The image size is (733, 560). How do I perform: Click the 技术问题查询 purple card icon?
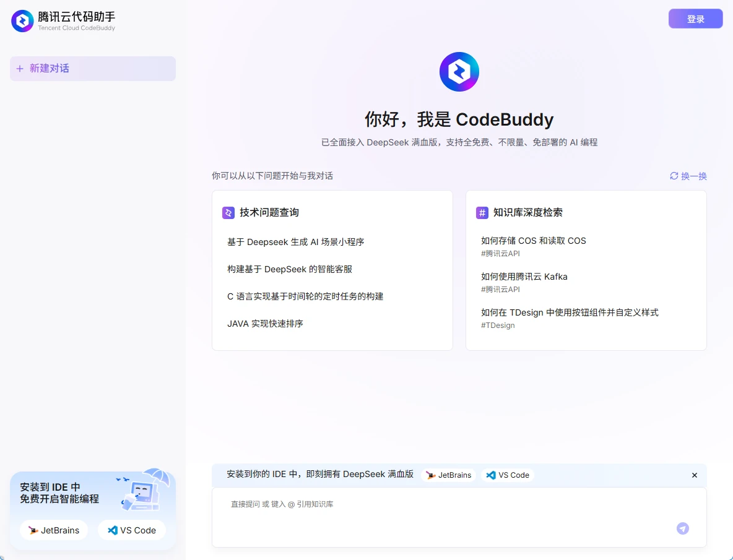[228, 213]
